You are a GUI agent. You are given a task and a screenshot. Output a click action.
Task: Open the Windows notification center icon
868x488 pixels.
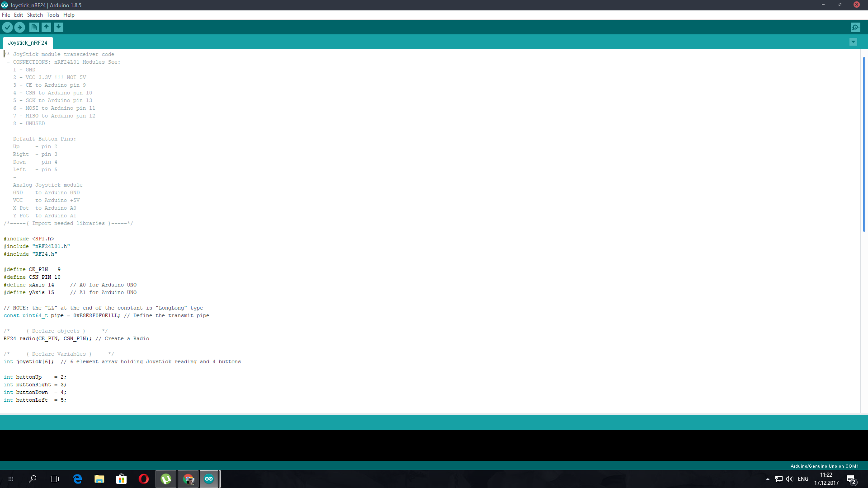click(x=851, y=479)
